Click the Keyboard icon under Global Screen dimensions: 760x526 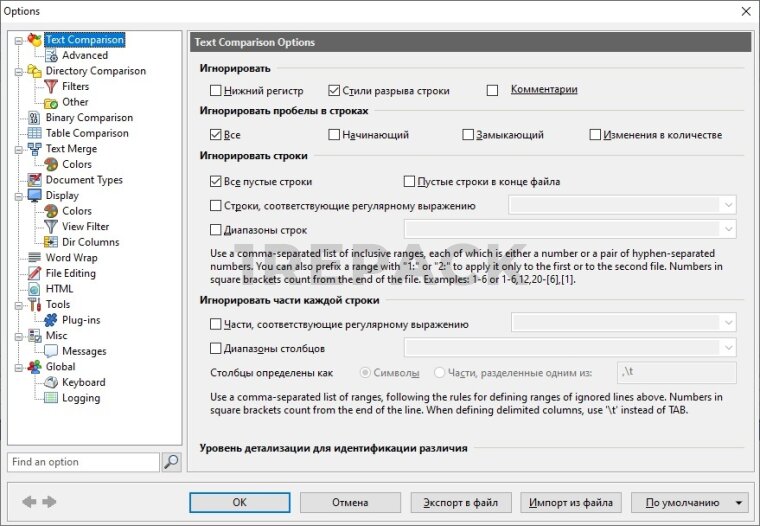pos(50,382)
